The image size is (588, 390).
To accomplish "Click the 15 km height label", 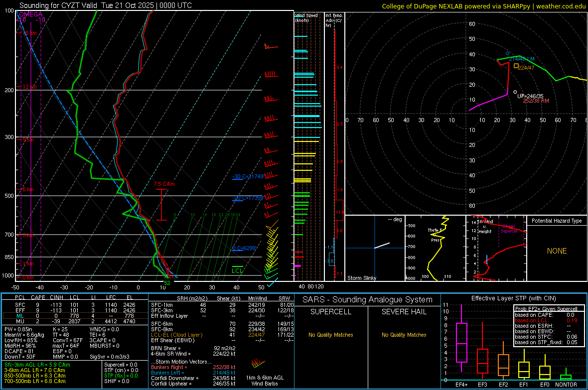I will point(29,33).
